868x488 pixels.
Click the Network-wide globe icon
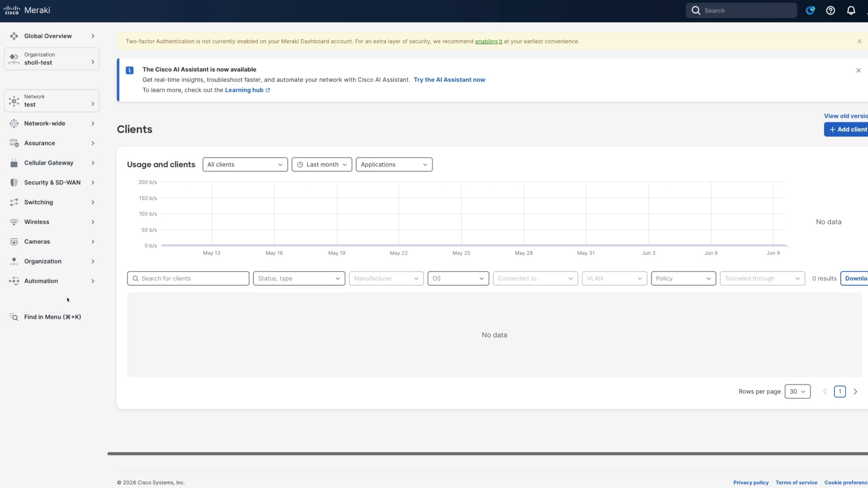click(x=14, y=123)
